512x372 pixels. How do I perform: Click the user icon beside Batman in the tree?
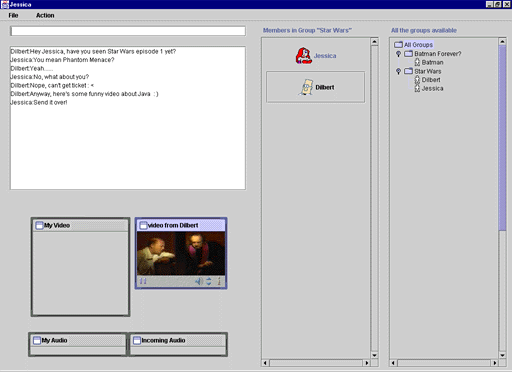click(417, 62)
